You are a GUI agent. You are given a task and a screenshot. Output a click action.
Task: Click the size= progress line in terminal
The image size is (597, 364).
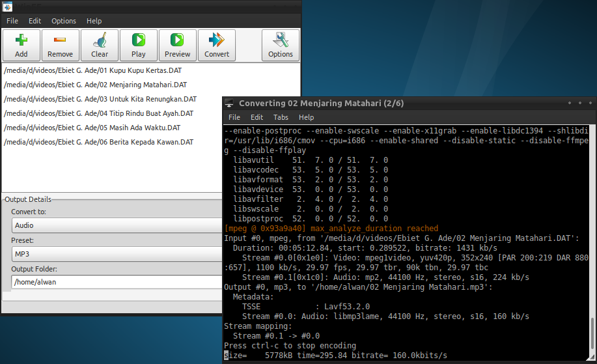(x=335, y=356)
